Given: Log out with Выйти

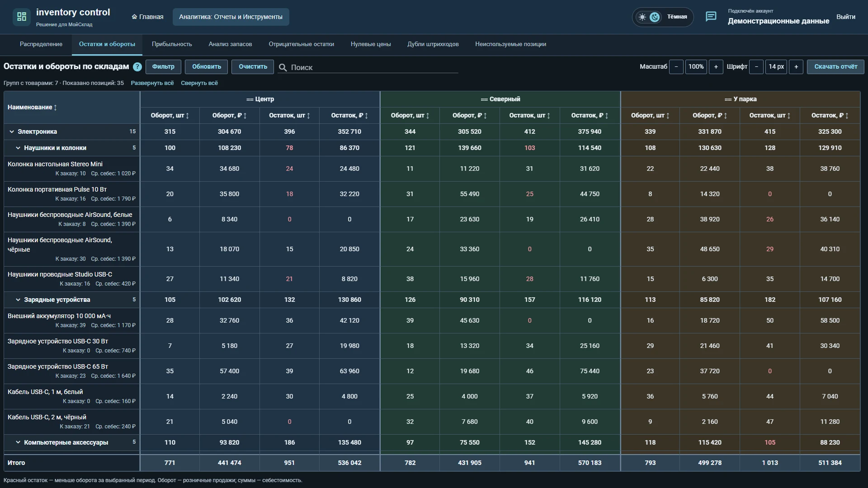Looking at the screenshot, I should click(x=846, y=17).
